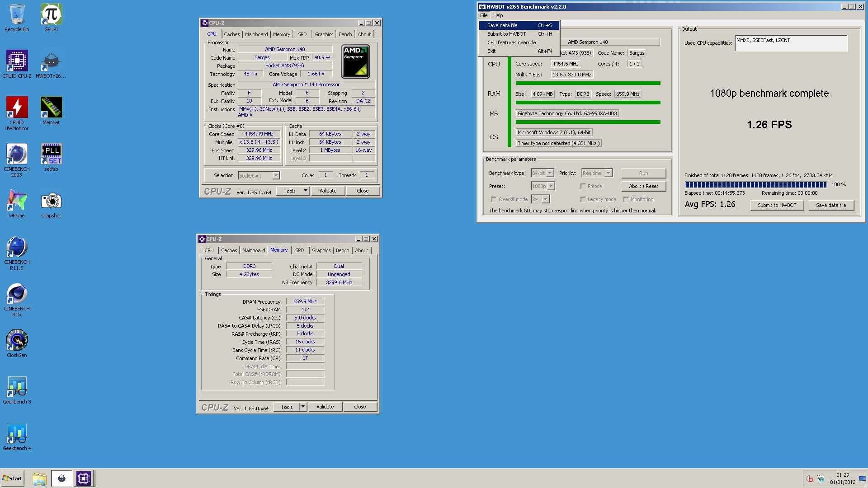
Task: Select Exit in the File menu
Action: click(x=519, y=51)
